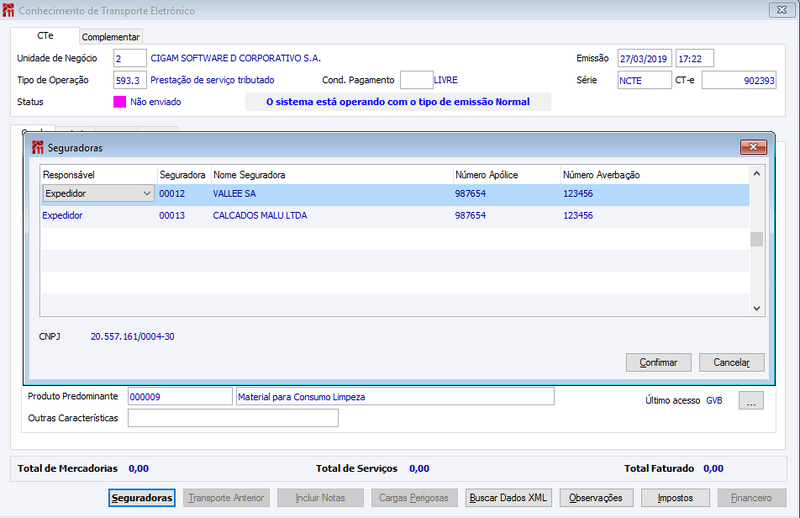Viewport: 800px width, 518px height.
Task: Click the empty Outras Características field
Action: click(233, 418)
